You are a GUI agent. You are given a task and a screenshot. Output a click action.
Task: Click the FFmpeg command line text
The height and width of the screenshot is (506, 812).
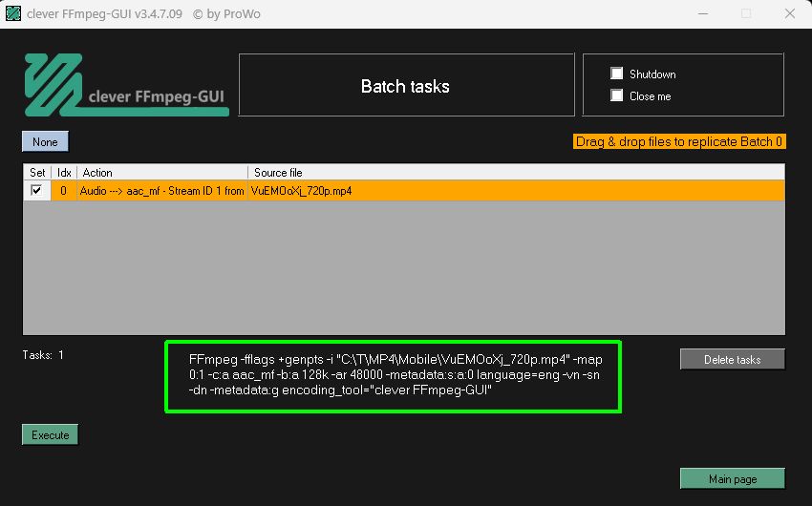[x=395, y=374]
